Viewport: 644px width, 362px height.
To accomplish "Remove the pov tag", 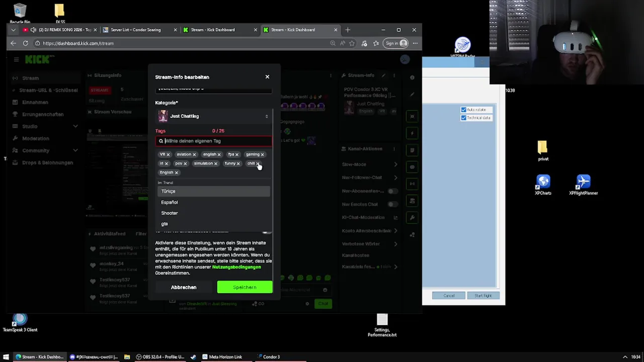I will click(185, 163).
